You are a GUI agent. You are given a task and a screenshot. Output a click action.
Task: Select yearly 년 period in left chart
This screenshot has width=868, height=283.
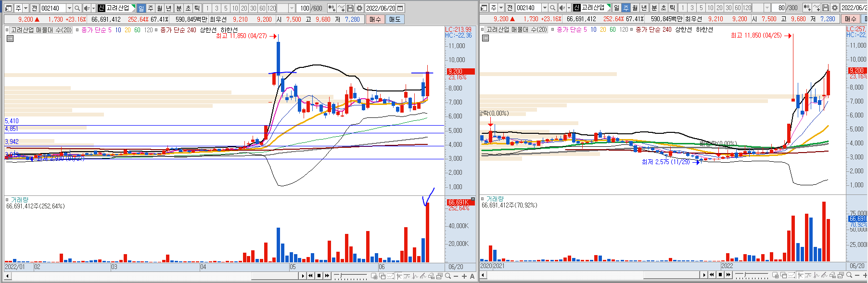point(169,8)
